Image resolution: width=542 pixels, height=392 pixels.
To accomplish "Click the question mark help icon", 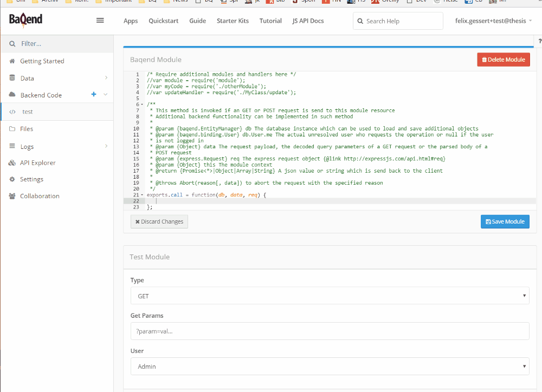I will (x=540, y=41).
